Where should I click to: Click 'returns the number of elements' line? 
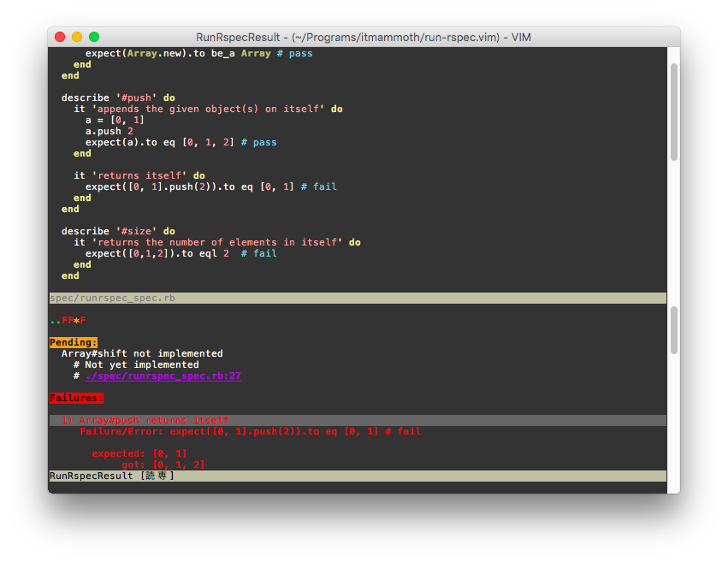point(216,242)
